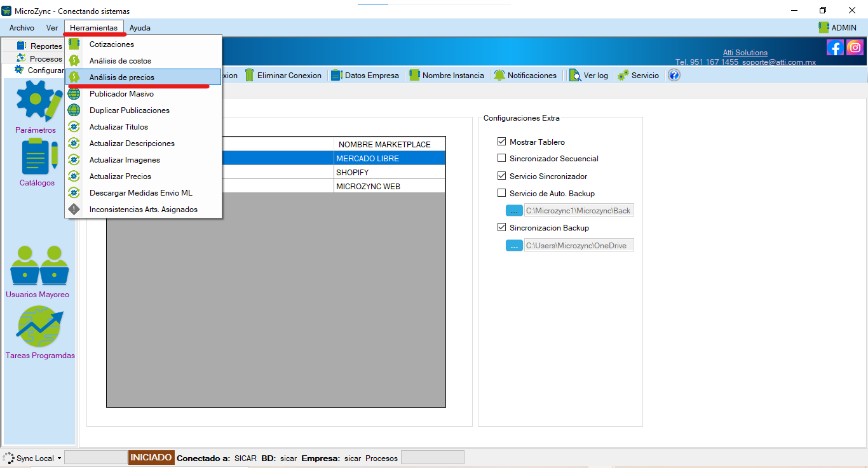Select Duplicar Publicaciones menu entry
The width and height of the screenshot is (868, 468).
tap(143, 110)
